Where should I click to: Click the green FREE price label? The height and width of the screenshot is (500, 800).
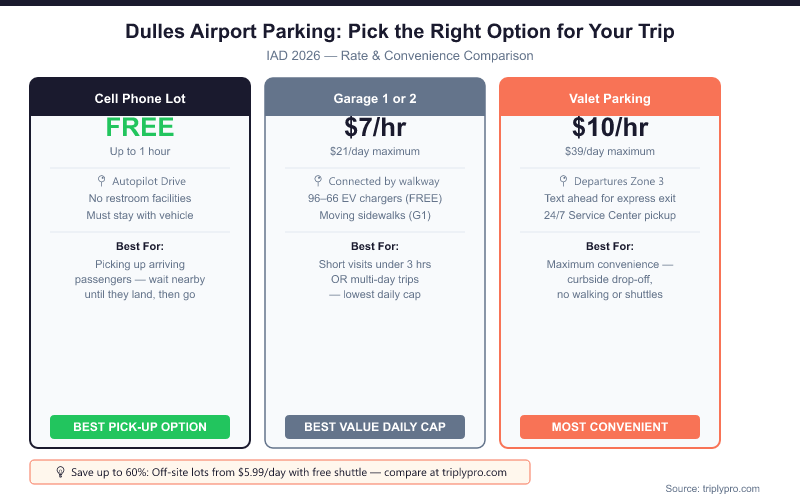tap(140, 128)
